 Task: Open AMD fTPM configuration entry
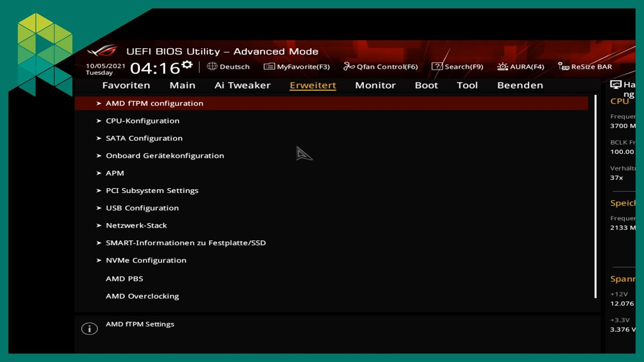coord(331,103)
